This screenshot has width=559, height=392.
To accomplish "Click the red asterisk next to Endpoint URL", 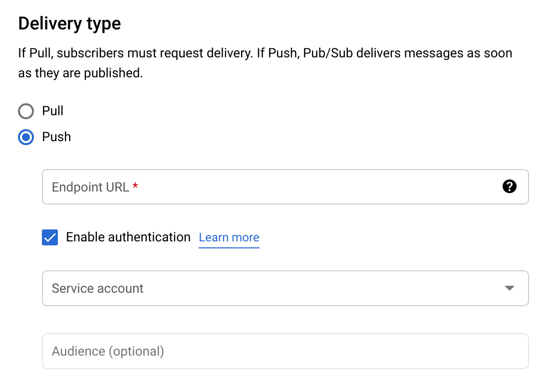I will coord(135,184).
